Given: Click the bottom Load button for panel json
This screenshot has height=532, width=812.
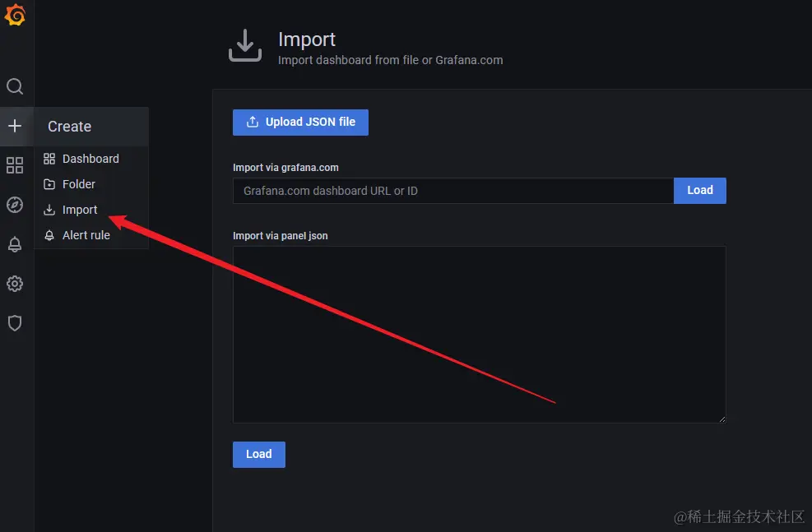Looking at the screenshot, I should (259, 455).
